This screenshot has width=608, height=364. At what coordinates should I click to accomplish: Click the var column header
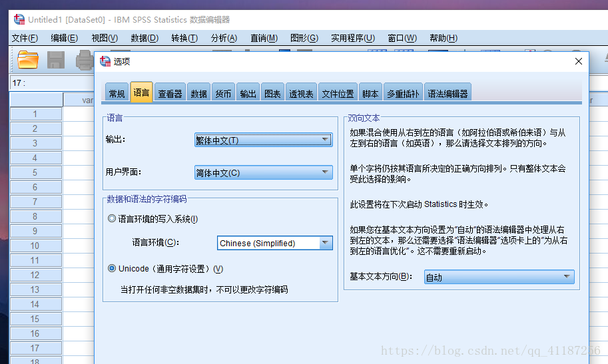pos(79,100)
